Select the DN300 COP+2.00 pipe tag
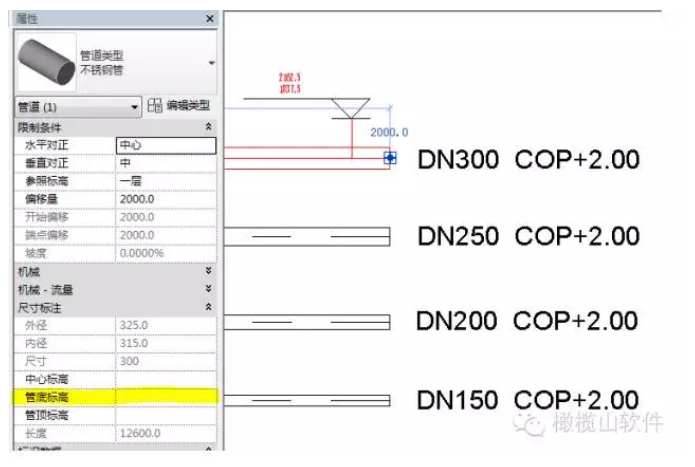Screen dimensions: 695x467 pyautogui.click(x=527, y=160)
